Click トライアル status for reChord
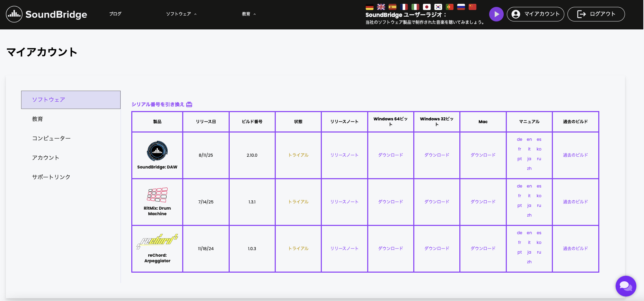644x301 pixels. point(298,248)
